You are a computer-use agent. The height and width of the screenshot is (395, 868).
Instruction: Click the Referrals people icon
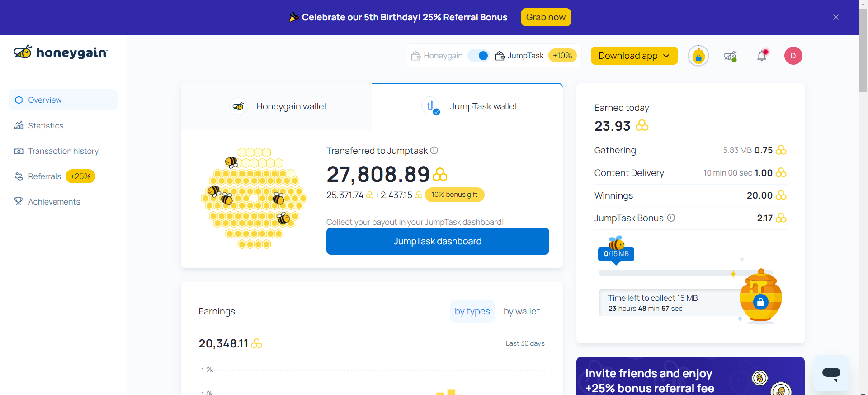pyautogui.click(x=19, y=176)
